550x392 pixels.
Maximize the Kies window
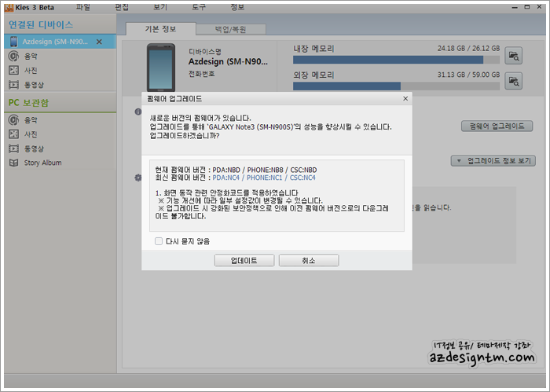pyautogui.click(x=527, y=7)
